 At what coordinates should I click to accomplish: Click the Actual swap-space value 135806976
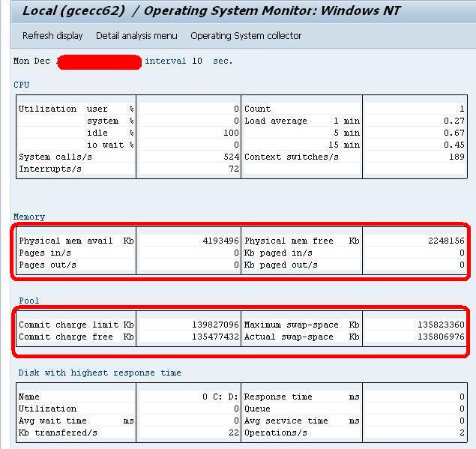pos(441,337)
